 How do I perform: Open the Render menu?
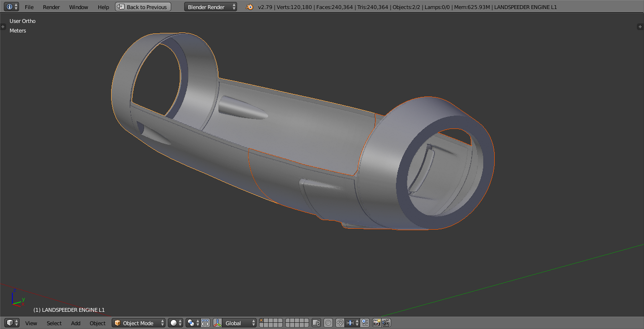pos(52,7)
